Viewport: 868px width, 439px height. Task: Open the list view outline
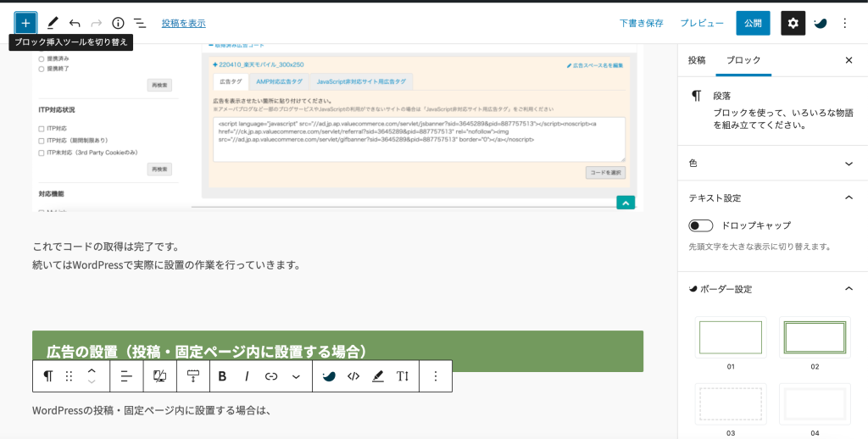pyautogui.click(x=140, y=23)
